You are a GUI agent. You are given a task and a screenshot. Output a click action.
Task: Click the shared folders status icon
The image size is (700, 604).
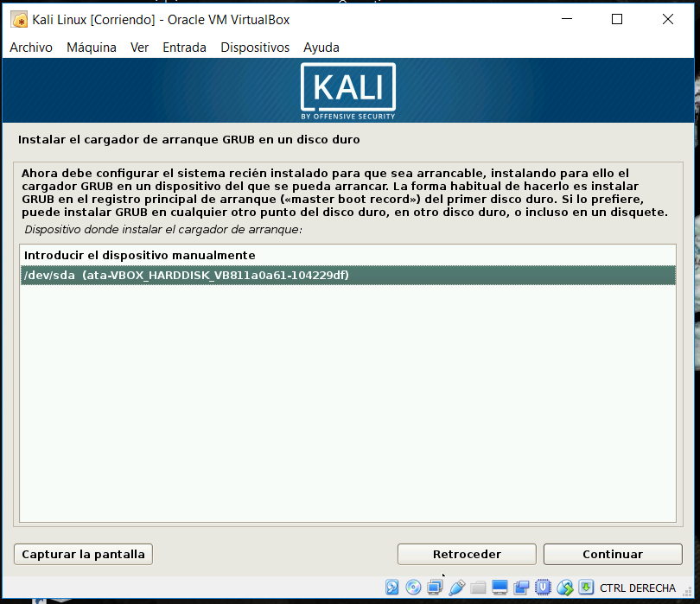click(x=478, y=588)
